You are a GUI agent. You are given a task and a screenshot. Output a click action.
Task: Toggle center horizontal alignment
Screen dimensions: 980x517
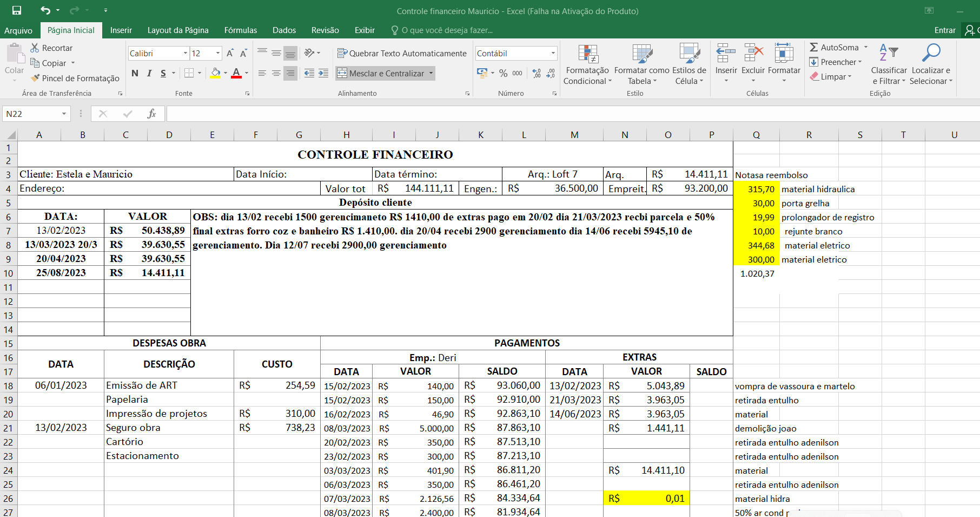click(276, 73)
